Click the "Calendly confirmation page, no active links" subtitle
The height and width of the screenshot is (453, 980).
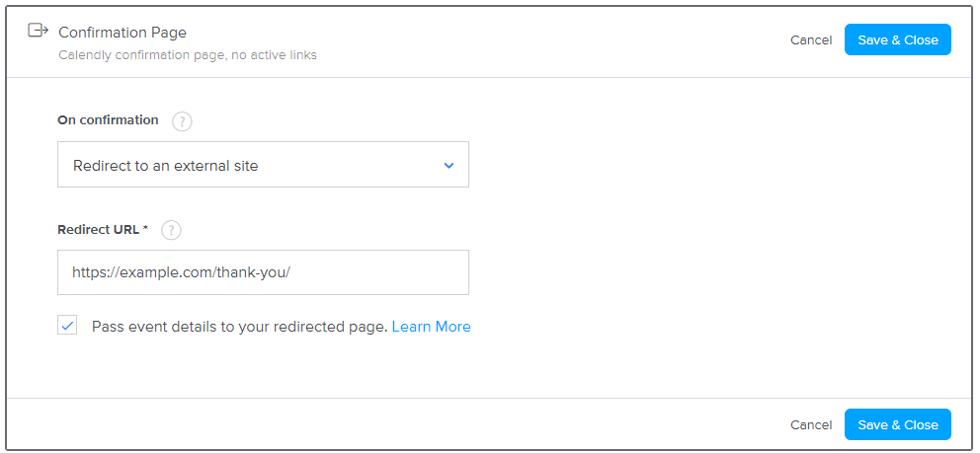pyautogui.click(x=188, y=55)
